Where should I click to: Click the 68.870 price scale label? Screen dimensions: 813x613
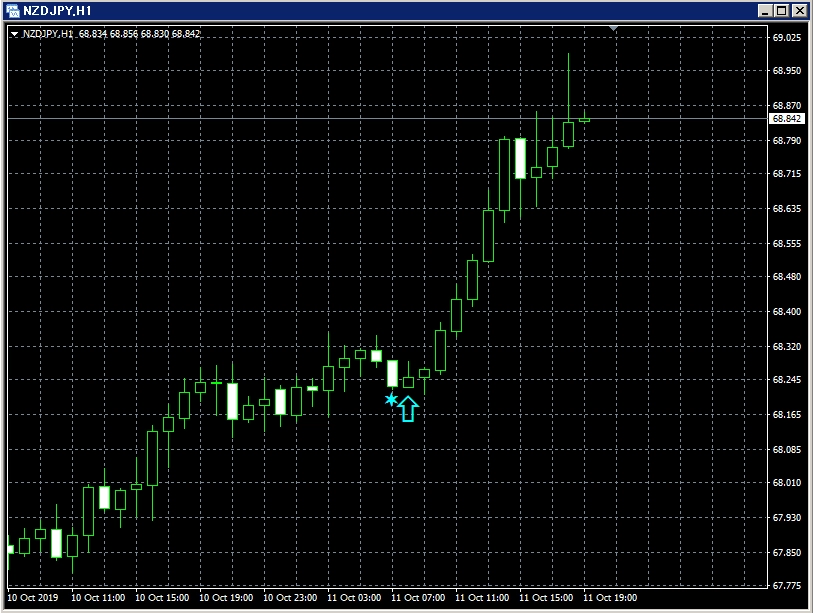point(787,105)
